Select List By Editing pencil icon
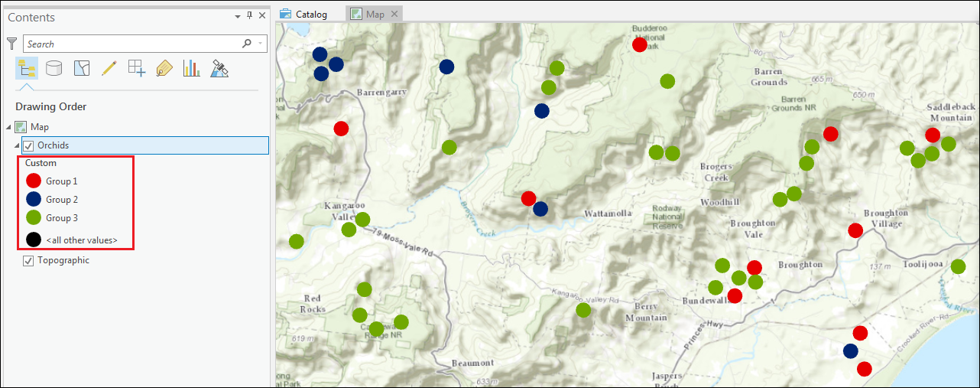Image resolution: width=980 pixels, height=388 pixels. pos(109,68)
